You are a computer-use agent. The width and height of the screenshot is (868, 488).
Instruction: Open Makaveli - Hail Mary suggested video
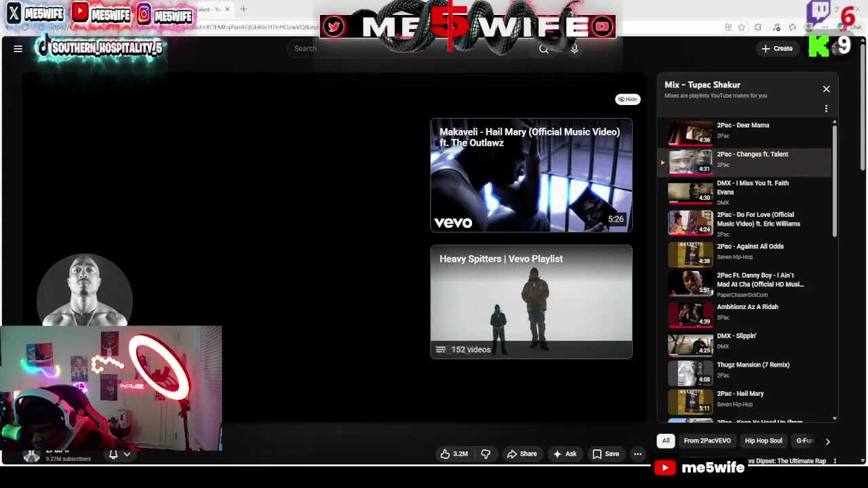point(531,176)
